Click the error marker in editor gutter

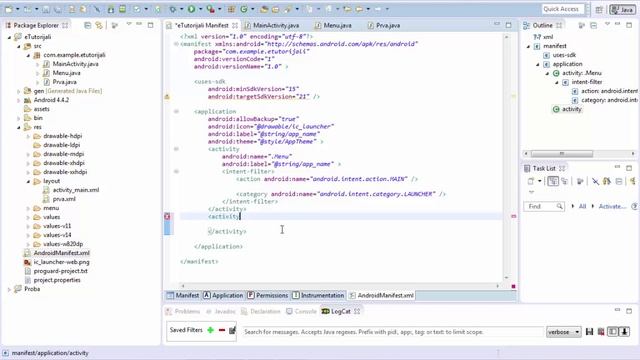(167, 216)
